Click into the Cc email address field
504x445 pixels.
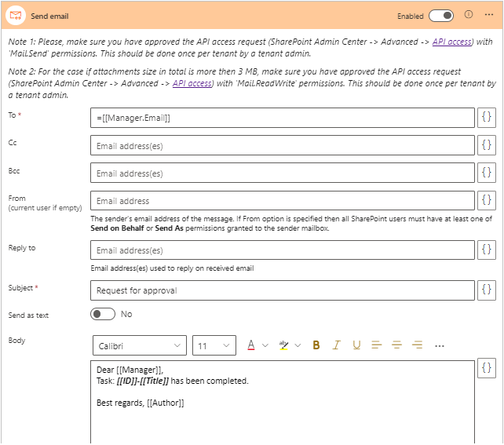coord(283,145)
